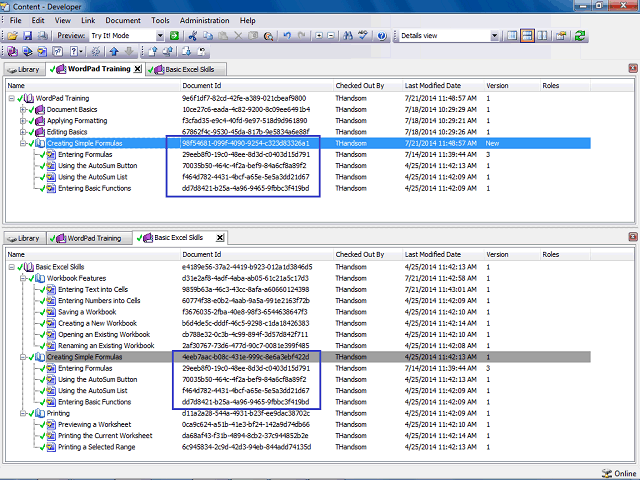Expand the Editing Basics node

[x=23, y=132]
